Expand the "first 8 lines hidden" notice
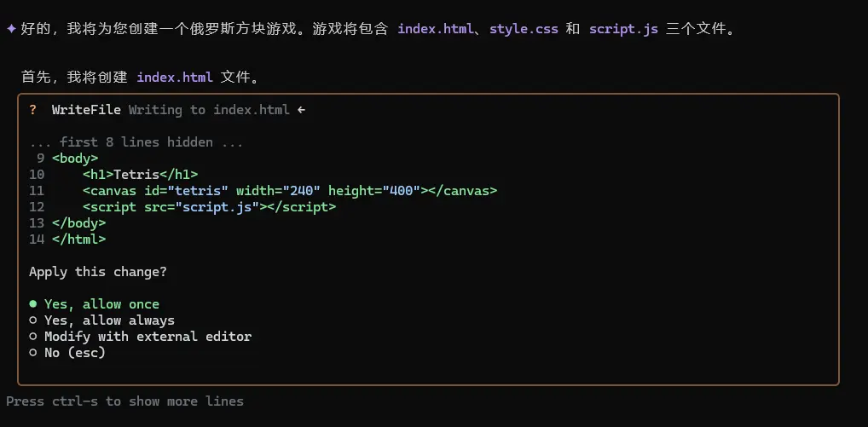This screenshot has height=427, width=868. pyautogui.click(x=136, y=142)
